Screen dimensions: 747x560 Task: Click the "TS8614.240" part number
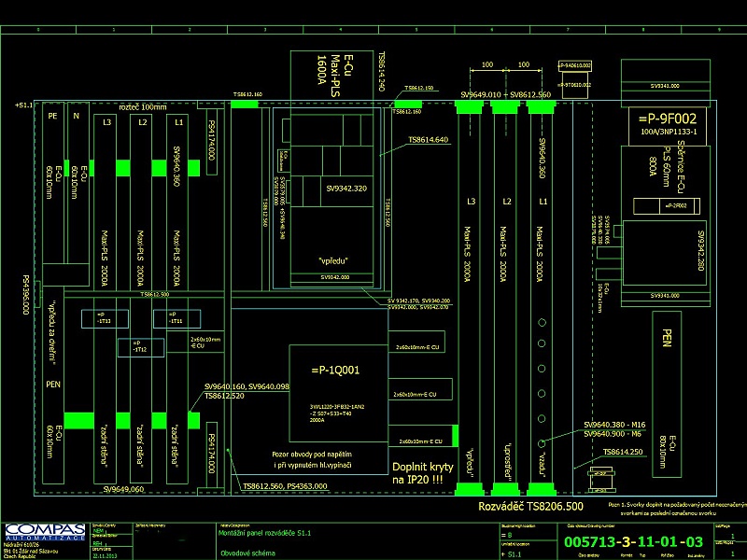point(381,72)
